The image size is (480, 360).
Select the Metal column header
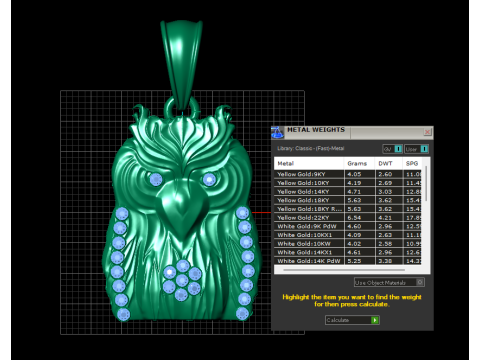pos(309,163)
